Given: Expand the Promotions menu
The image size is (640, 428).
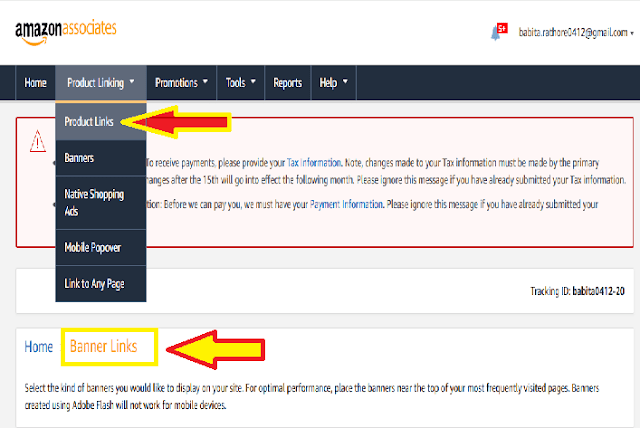Looking at the screenshot, I should click(181, 83).
